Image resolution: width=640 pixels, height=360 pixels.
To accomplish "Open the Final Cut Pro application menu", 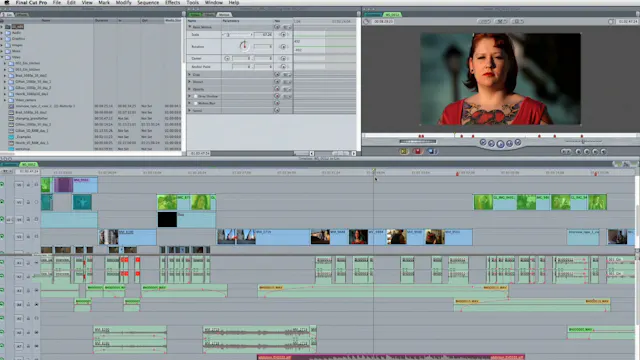I will [x=31, y=2].
